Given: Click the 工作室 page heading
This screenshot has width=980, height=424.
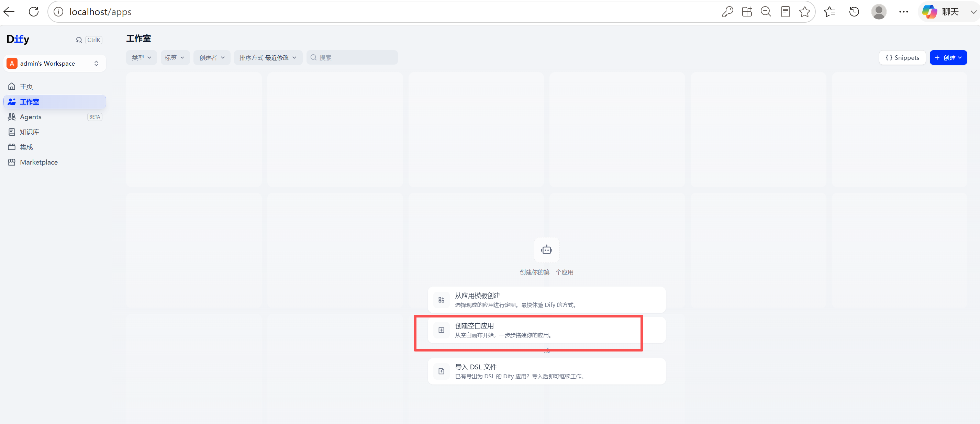Looking at the screenshot, I should (138, 38).
